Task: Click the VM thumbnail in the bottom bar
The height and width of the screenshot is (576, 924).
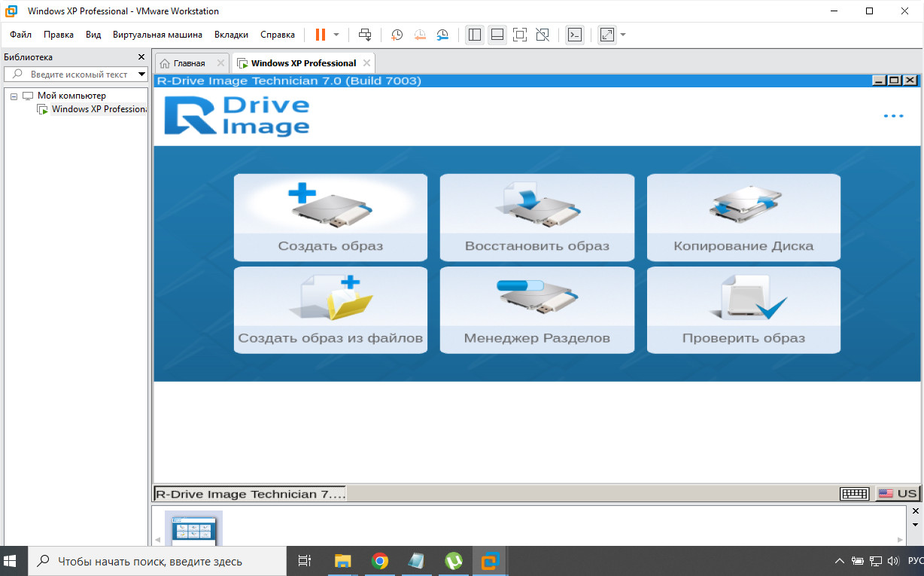Action: (x=193, y=529)
